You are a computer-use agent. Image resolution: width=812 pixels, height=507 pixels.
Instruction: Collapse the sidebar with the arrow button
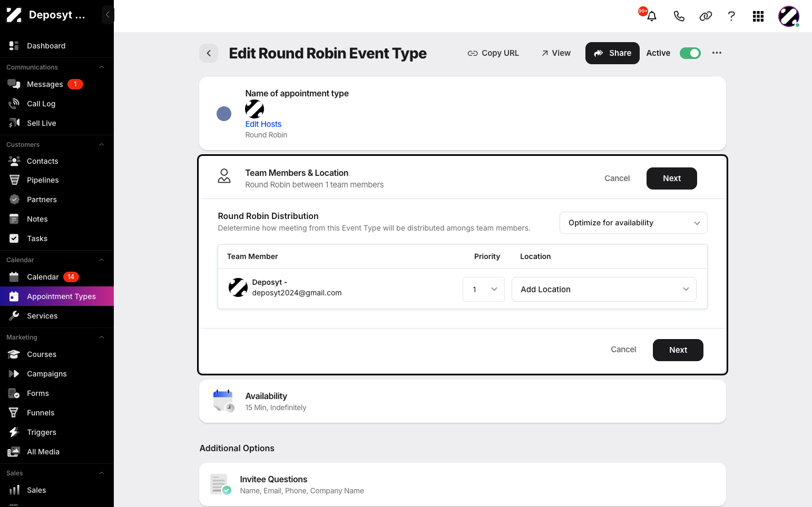[x=107, y=15]
